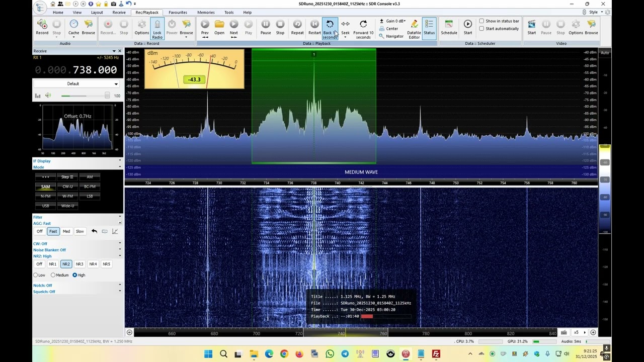
Task: Pause the data playback
Action: (x=266, y=28)
